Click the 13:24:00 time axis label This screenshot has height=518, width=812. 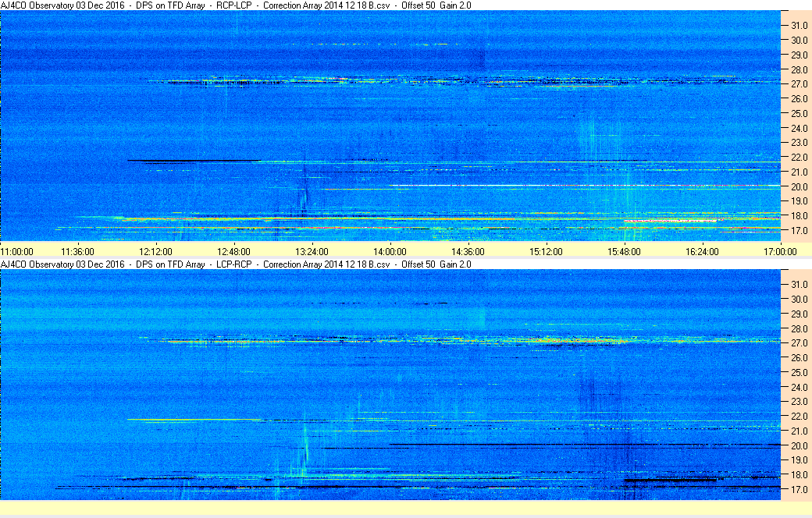point(312,251)
